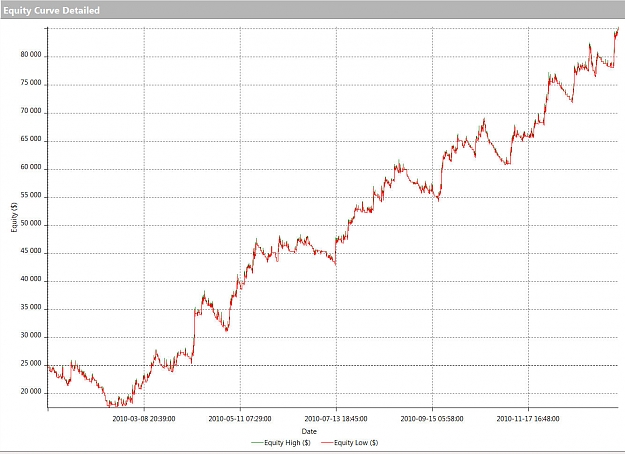Click the 60 000 axis value

pyautogui.click(x=31, y=167)
